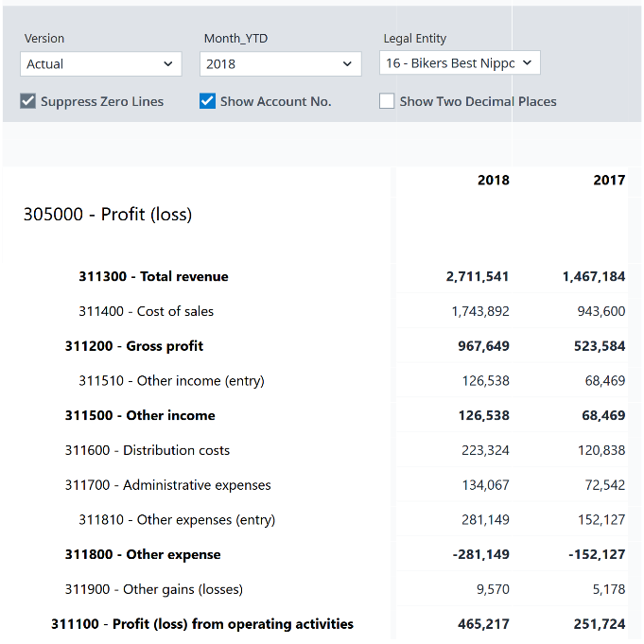Open the Month_YTD dropdown showing 2018

point(280,63)
